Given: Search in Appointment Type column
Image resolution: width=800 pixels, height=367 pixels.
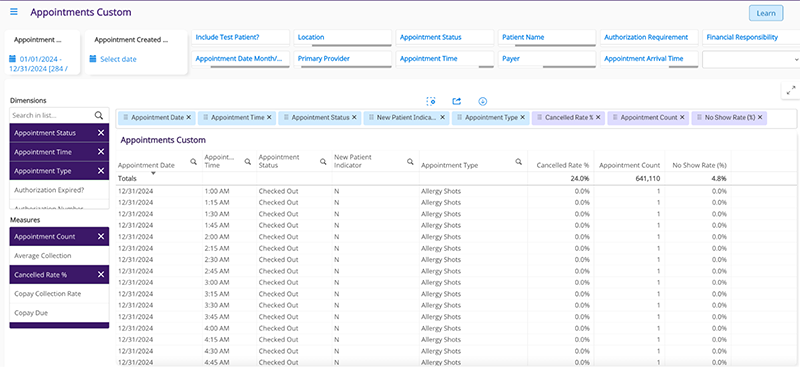Looking at the screenshot, I should tap(518, 161).
